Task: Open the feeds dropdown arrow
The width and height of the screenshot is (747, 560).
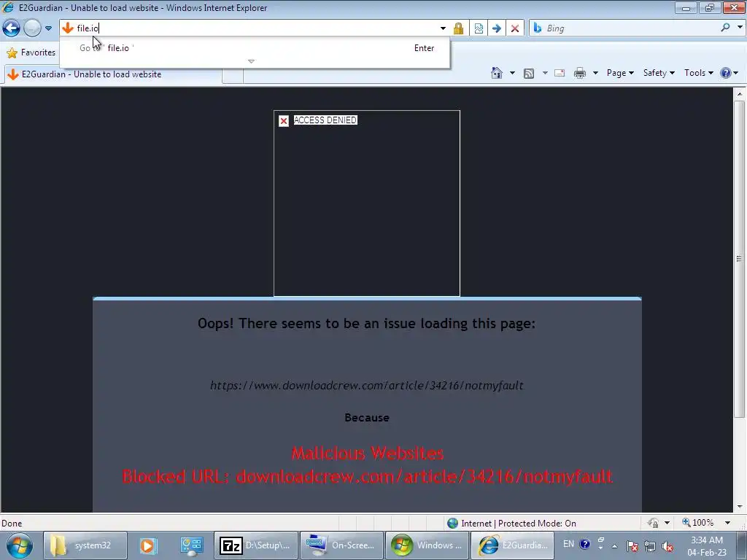Action: (x=544, y=73)
